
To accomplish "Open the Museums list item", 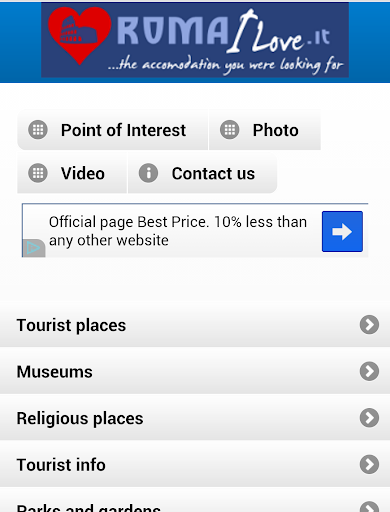I will click(x=195, y=371).
